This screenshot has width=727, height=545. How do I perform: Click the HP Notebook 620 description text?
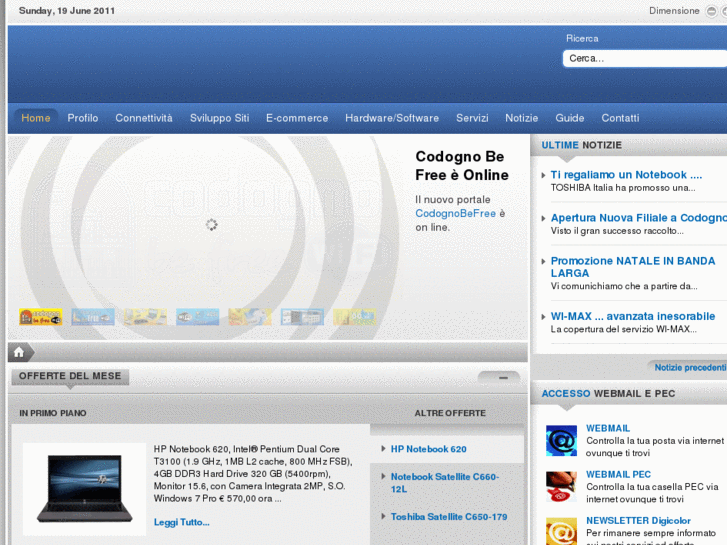(x=253, y=474)
